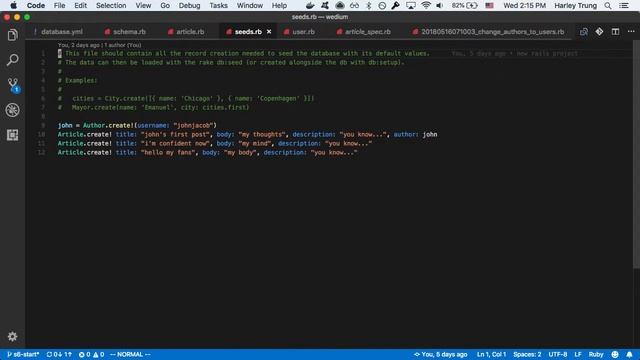Open the Explorer view in activity bar
640x360 pixels.
[13, 35]
